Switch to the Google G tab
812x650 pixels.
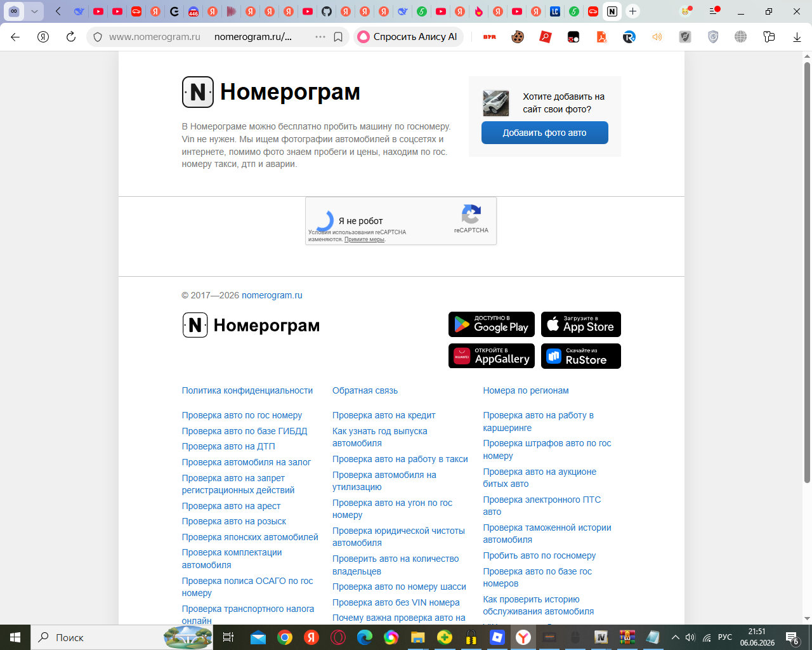point(174,11)
